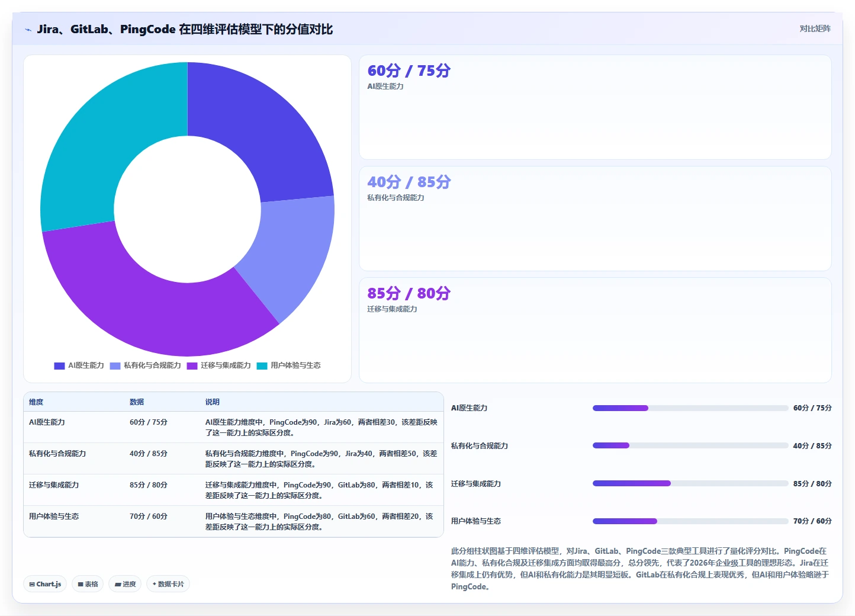Toggle the 私有化与合规能力 legend swatch
Screen dimensions: 855x616
click(x=115, y=366)
